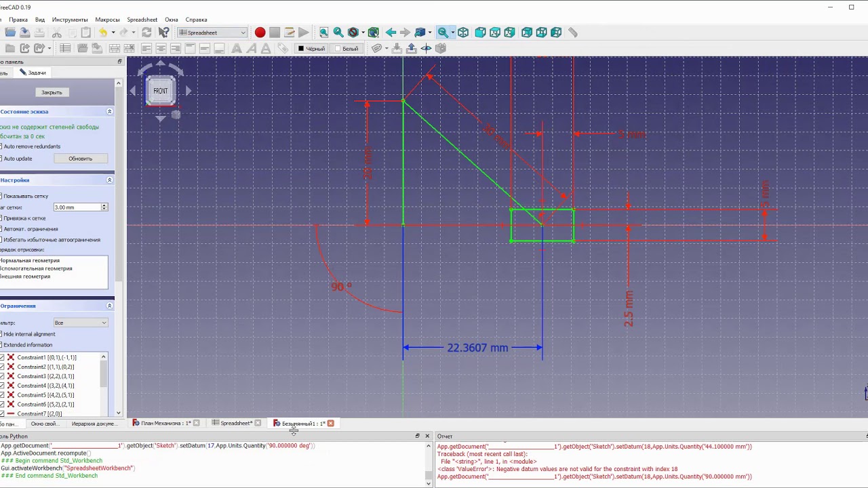
Task: Open the redo history dropdown arrow
Action: [x=134, y=33]
